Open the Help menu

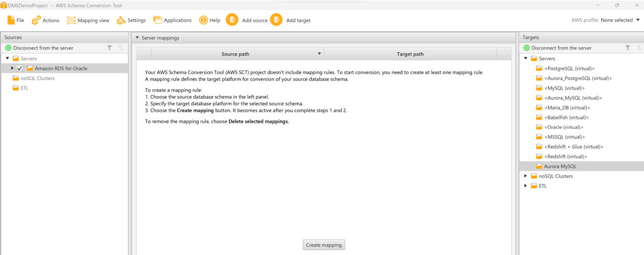[209, 20]
